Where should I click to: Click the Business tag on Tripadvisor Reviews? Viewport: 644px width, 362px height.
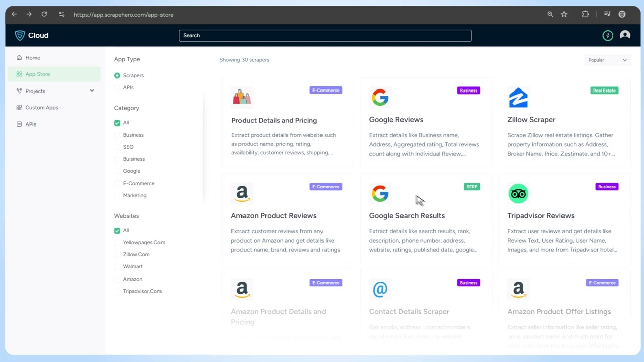[607, 187]
